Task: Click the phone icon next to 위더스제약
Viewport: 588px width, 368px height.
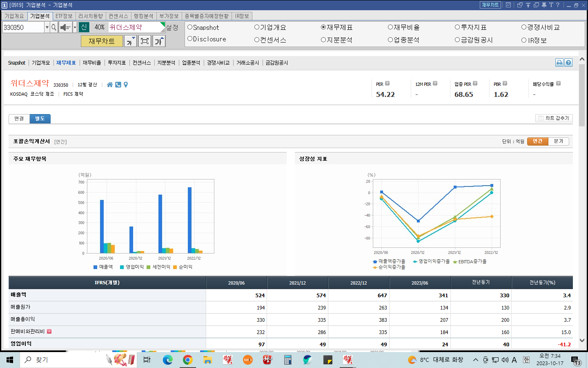Action: [118, 85]
